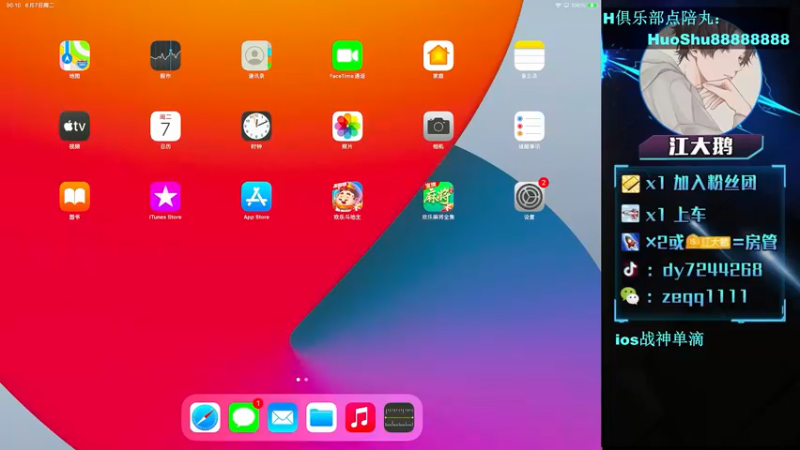Open Files from the dock
Viewport: 800px width, 450px height.
[x=321, y=417]
